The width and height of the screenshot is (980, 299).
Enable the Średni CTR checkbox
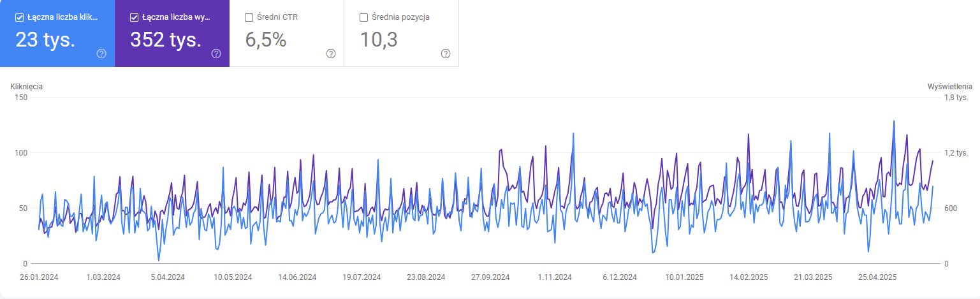[249, 17]
